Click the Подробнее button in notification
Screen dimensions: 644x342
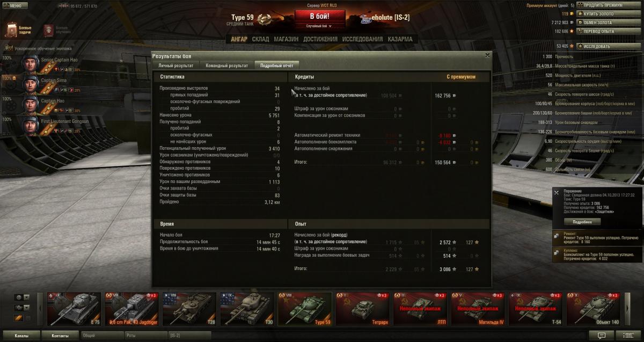point(582,222)
